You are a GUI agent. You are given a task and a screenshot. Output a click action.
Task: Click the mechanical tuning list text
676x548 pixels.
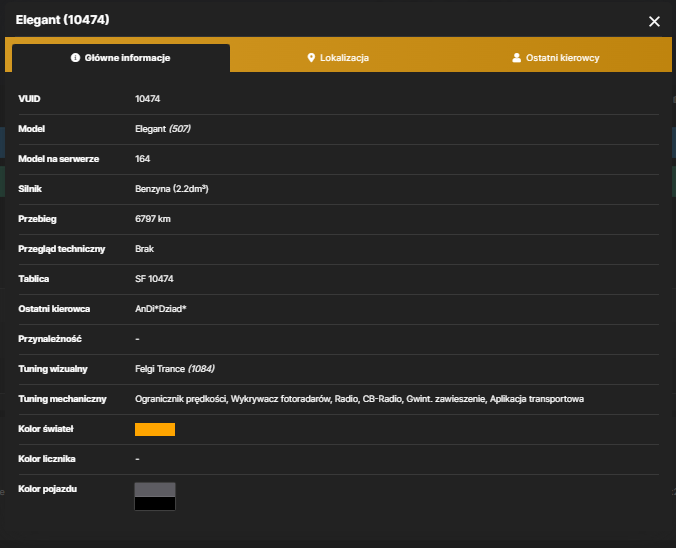coord(359,399)
